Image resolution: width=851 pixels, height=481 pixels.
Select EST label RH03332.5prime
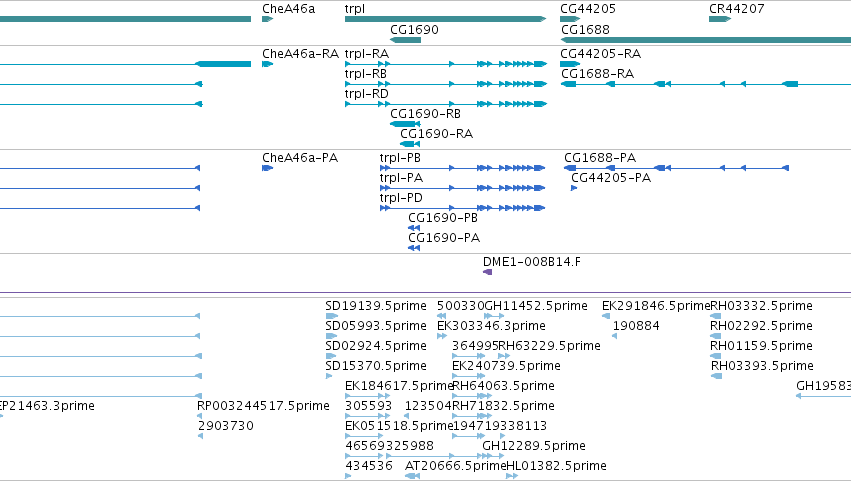pyautogui.click(x=761, y=306)
